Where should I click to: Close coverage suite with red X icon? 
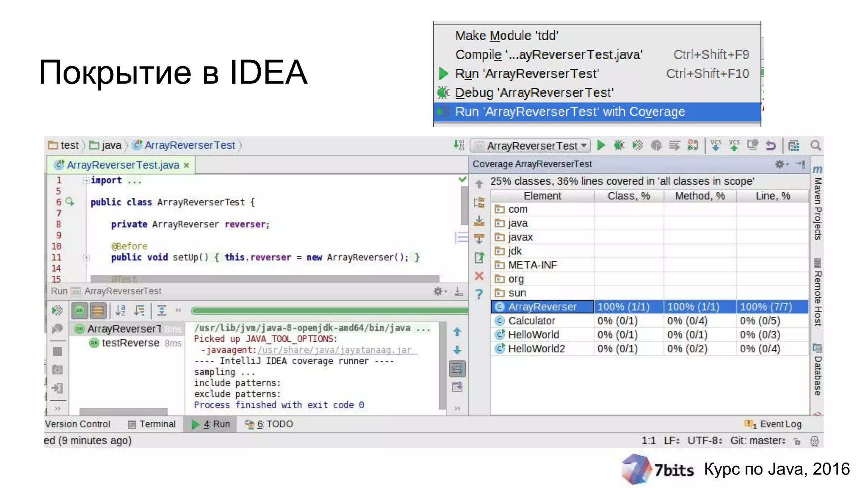[479, 276]
